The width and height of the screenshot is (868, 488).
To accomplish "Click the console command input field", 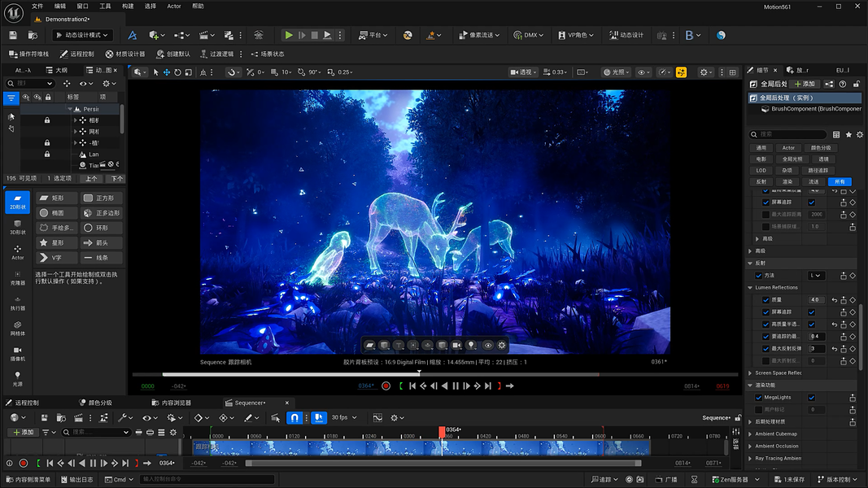I will [x=207, y=479].
